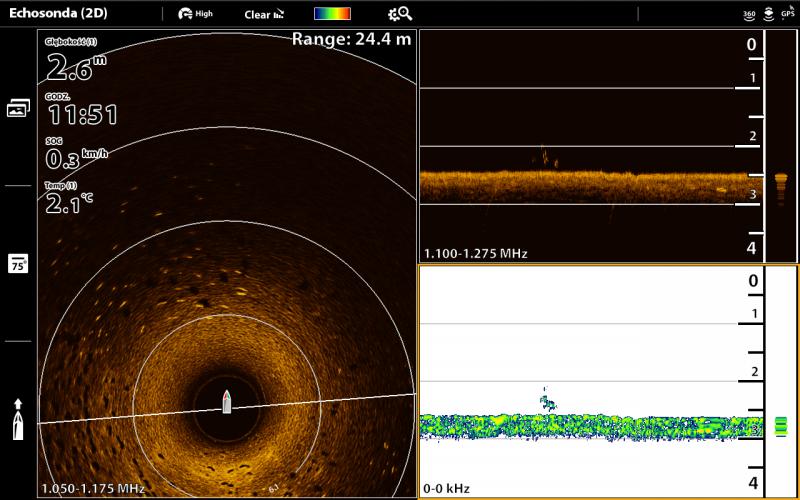
Task: Open the views icon in left sidebar
Action: pyautogui.click(x=18, y=108)
